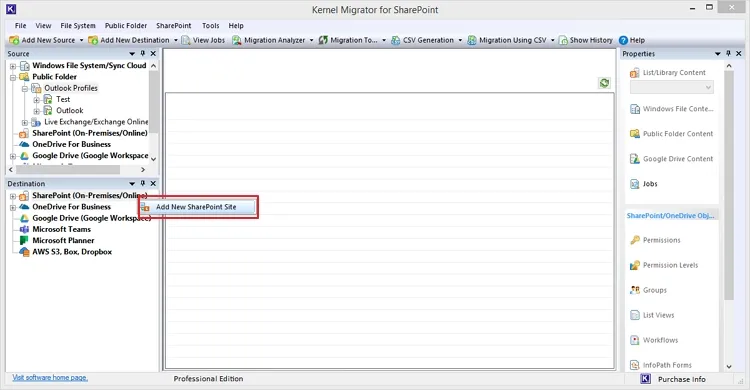
Task: Click the Show History toolbar icon
Action: pyautogui.click(x=563, y=40)
